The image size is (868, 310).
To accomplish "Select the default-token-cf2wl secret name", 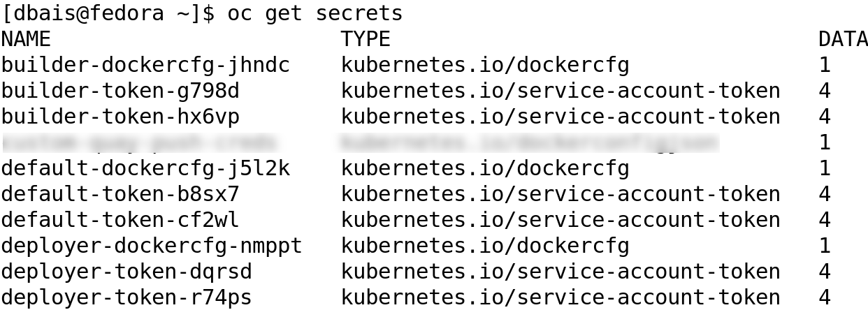I will 120,220.
